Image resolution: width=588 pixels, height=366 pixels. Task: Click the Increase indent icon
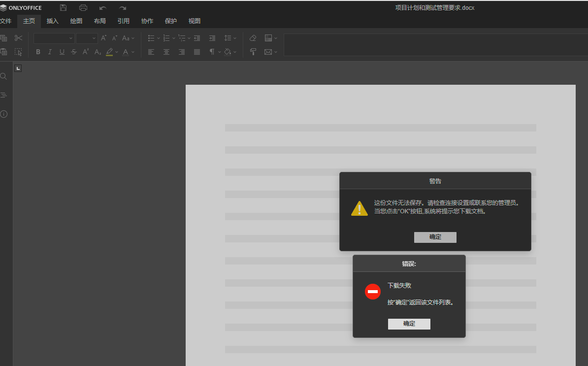(x=212, y=38)
